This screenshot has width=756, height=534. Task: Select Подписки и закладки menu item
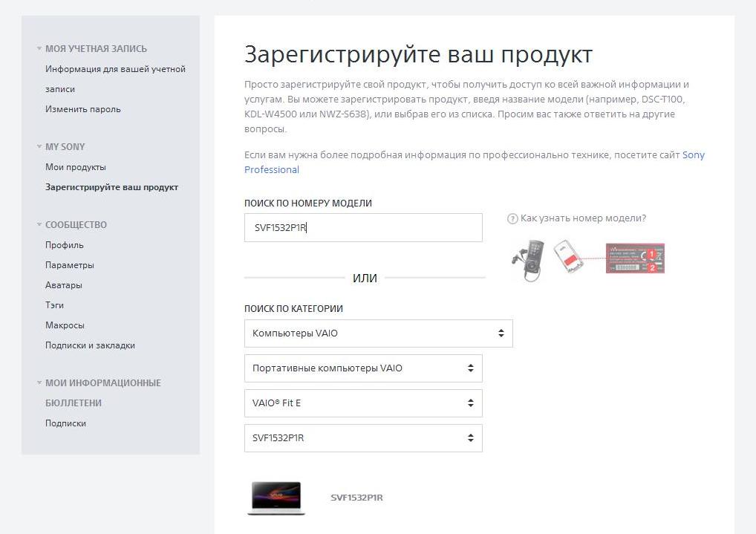pyautogui.click(x=90, y=345)
